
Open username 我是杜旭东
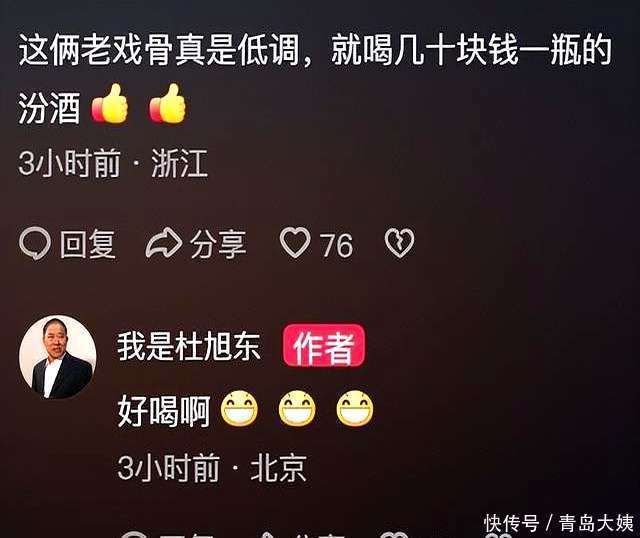coord(189,346)
